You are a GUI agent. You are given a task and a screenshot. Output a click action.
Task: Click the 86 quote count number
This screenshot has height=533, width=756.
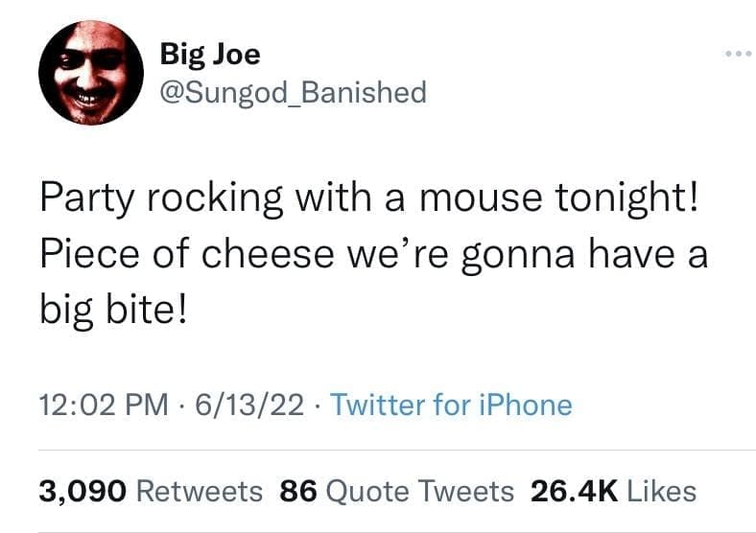click(298, 492)
